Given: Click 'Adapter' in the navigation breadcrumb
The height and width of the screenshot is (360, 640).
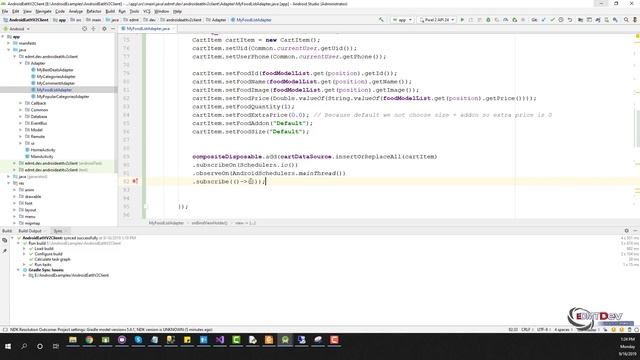Looking at the screenshot, I should point(219,20).
